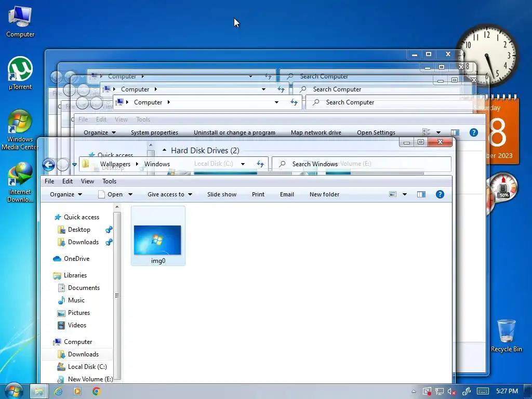The image size is (532, 399).
Task: Expand the Open button dropdown arrow
Action: click(130, 194)
